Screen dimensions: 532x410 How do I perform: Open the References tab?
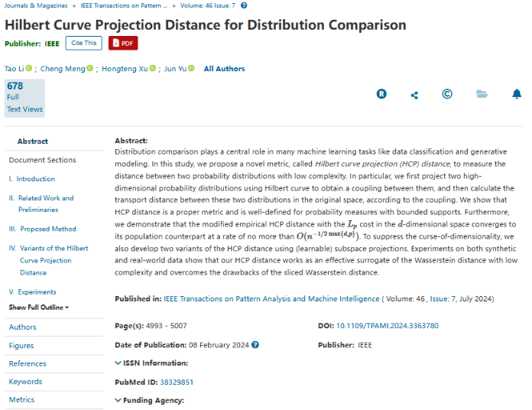pyautogui.click(x=28, y=364)
